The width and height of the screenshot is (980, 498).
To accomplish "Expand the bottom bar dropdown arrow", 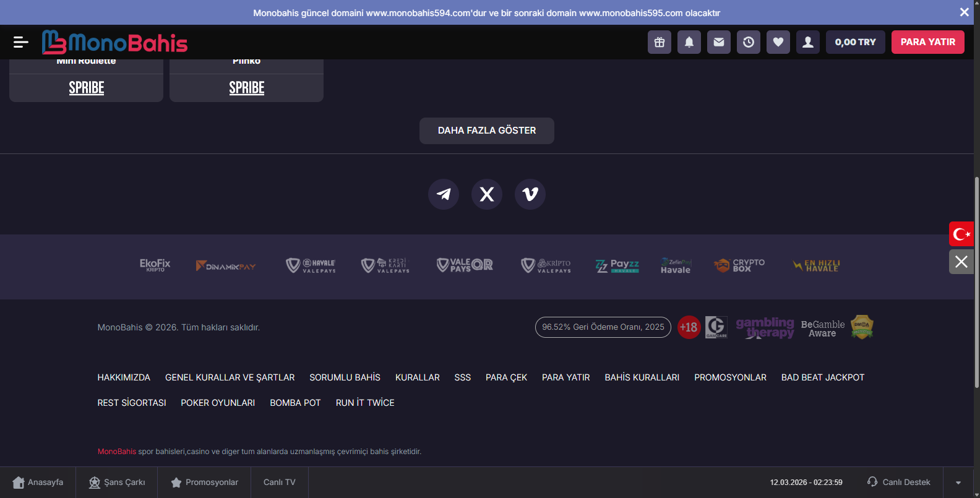I will click(x=958, y=483).
